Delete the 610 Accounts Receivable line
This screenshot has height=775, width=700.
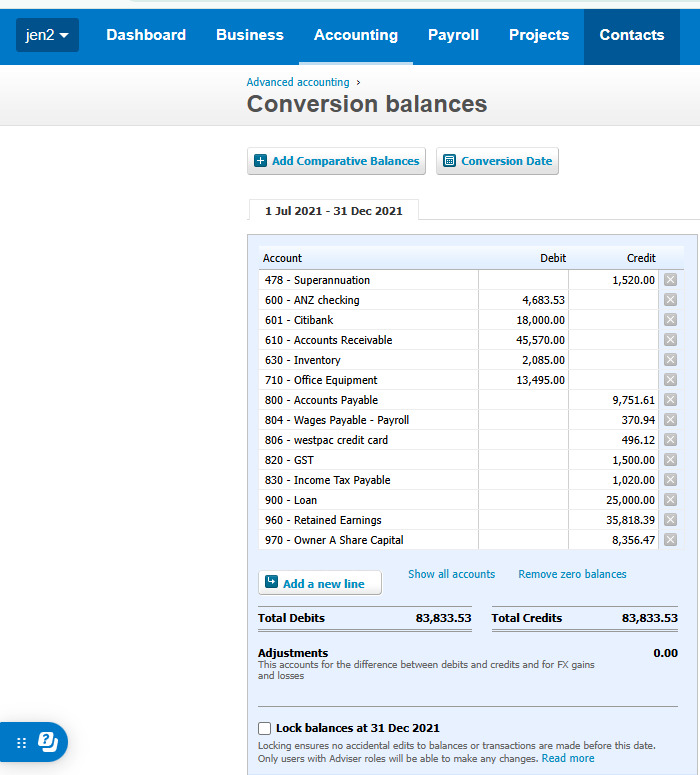[x=670, y=340]
